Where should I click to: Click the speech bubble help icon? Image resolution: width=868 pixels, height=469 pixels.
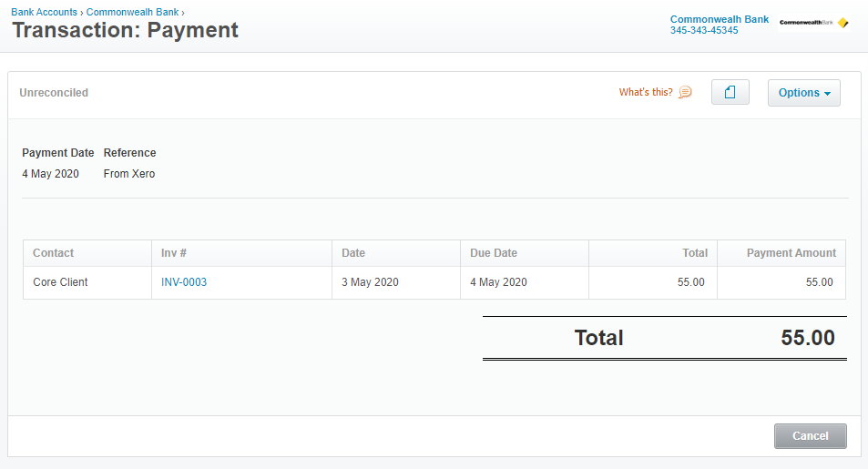pos(685,92)
